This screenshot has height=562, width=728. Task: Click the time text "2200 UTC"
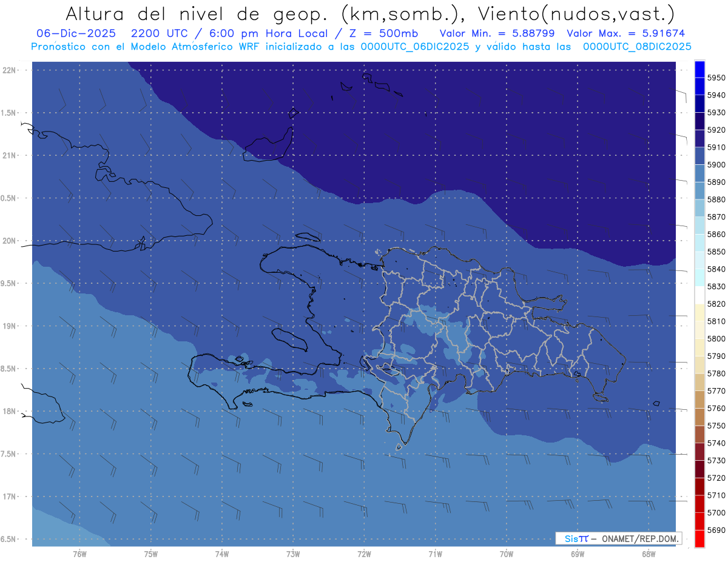pyautogui.click(x=160, y=33)
